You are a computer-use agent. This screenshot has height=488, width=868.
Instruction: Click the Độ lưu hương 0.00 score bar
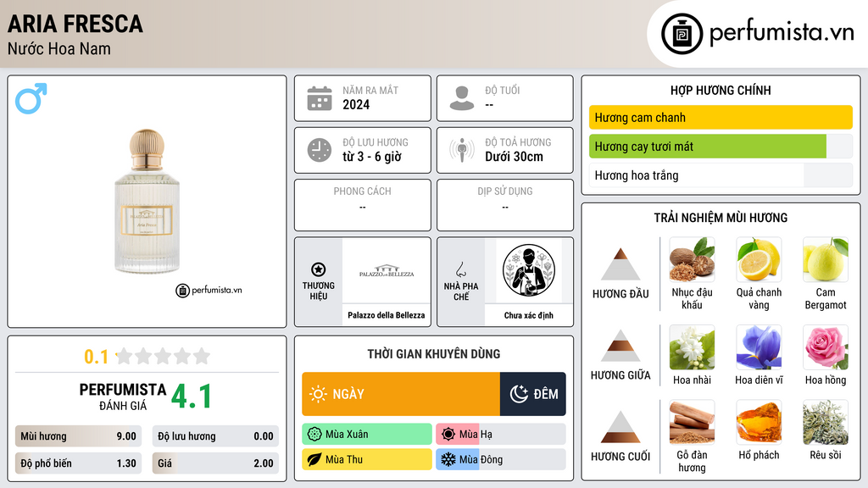point(215,436)
